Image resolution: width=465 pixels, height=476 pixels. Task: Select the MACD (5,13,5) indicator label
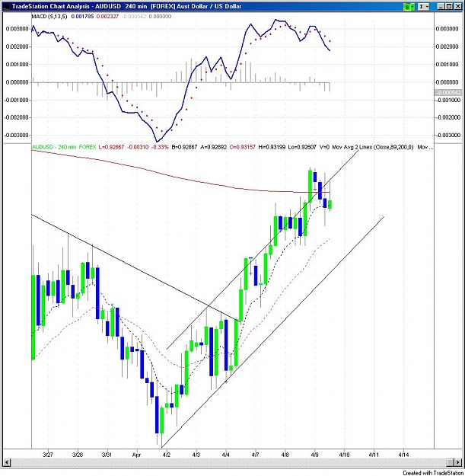tap(49, 17)
